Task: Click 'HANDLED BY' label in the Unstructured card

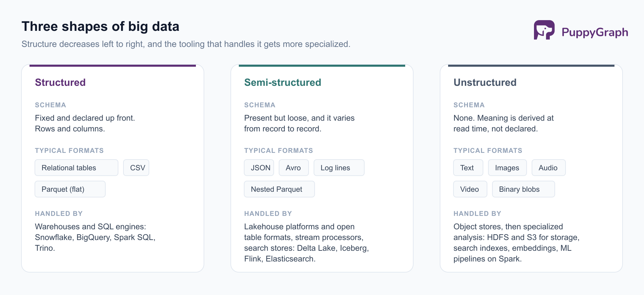Action: [478, 214]
